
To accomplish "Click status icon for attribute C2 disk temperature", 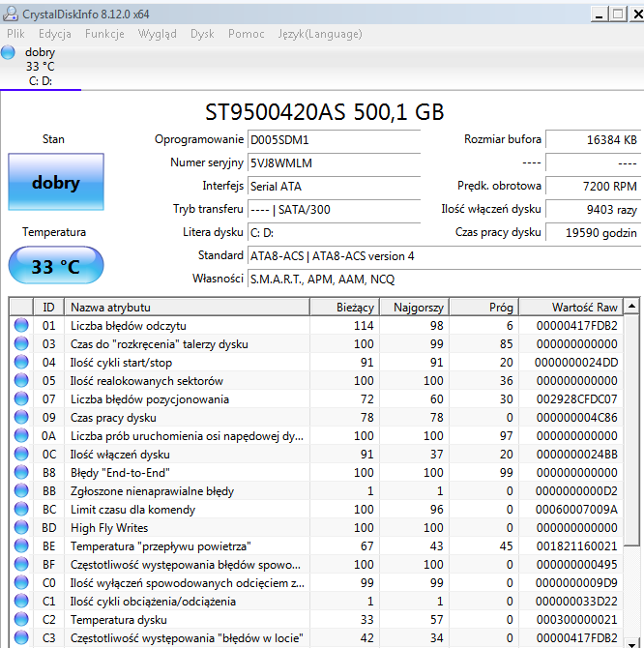I will pos(21,620).
